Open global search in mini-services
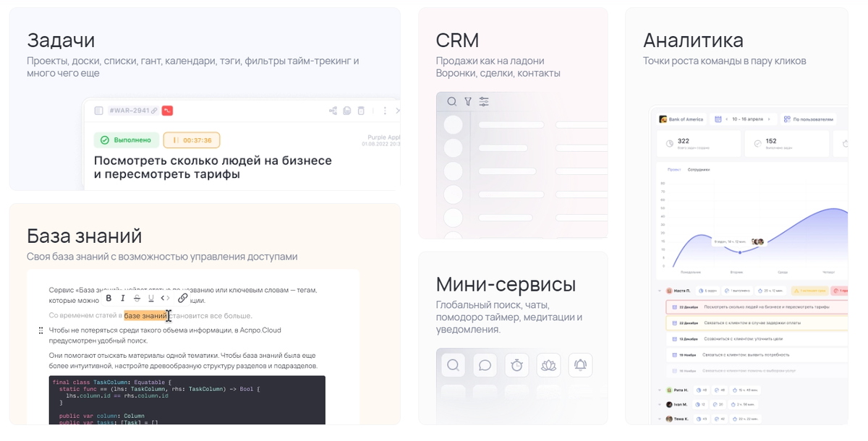 (454, 365)
